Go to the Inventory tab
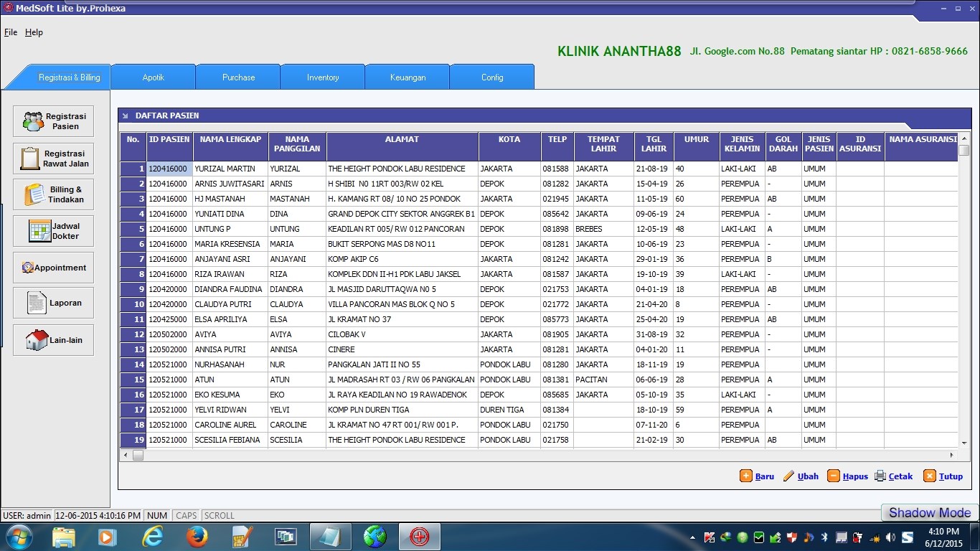 [x=323, y=77]
